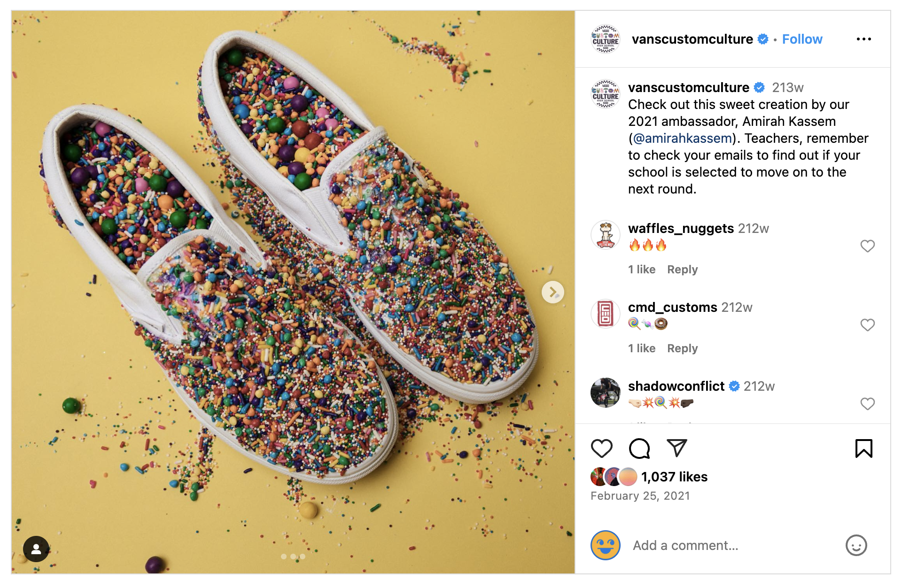Screen dimensions: 902x588
Task: Like the shadowconflict comment
Action: [867, 404]
